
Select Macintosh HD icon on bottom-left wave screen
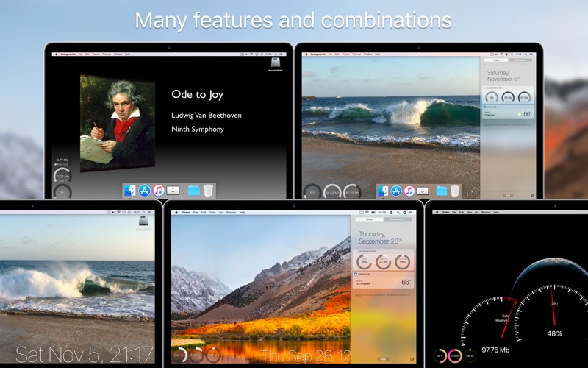click(143, 222)
